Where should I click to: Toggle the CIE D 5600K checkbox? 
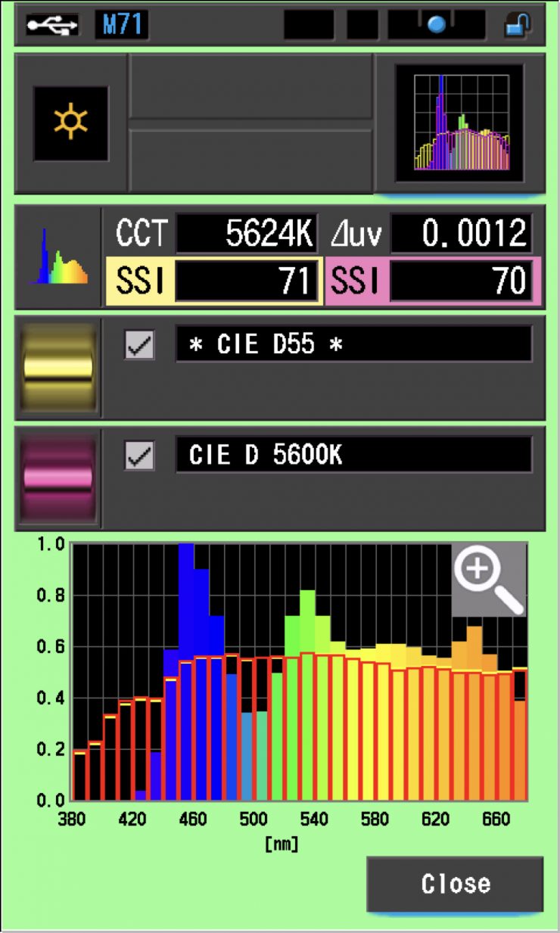(x=139, y=456)
